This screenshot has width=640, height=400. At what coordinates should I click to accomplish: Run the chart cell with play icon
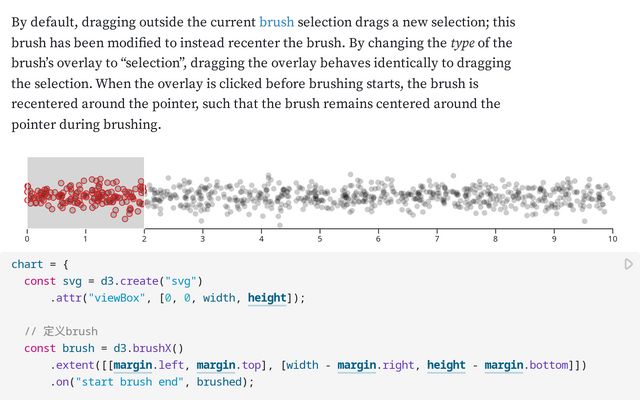click(x=628, y=264)
